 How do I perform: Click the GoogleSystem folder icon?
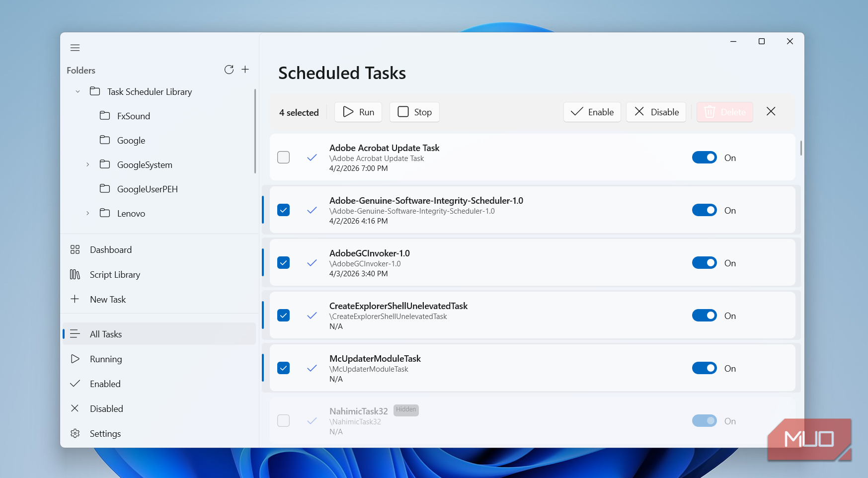pyautogui.click(x=105, y=164)
